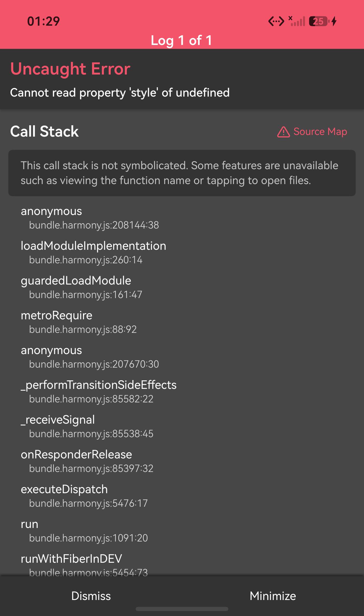Select the onResponderRelease stack frame

pyautogui.click(x=182, y=461)
